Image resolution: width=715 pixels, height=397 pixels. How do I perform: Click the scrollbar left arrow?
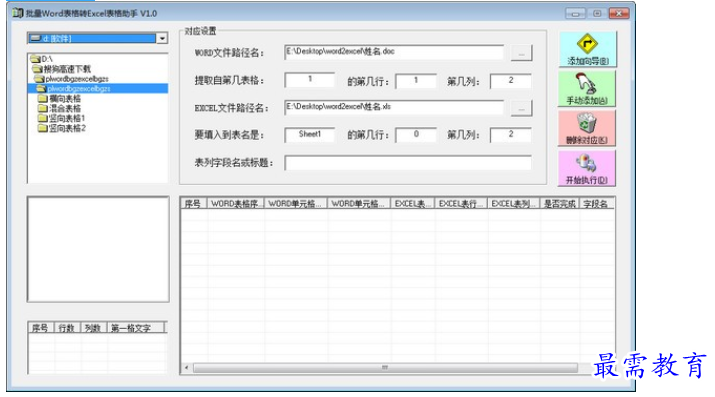click(186, 367)
